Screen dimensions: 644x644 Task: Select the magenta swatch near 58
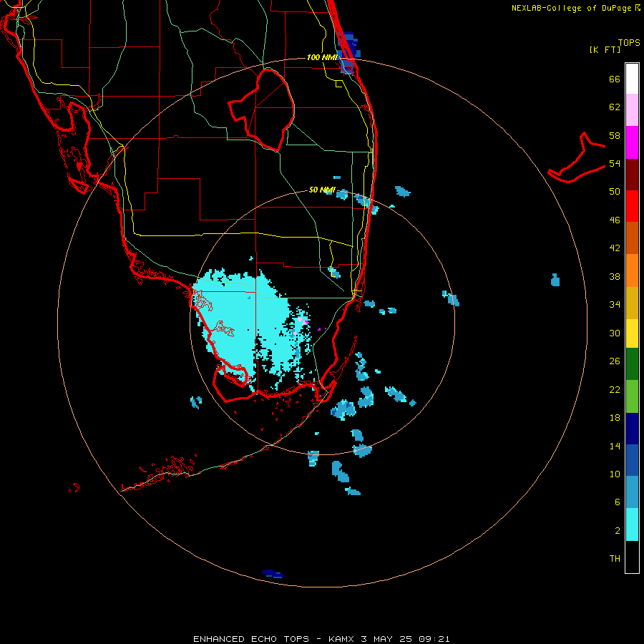pyautogui.click(x=632, y=142)
